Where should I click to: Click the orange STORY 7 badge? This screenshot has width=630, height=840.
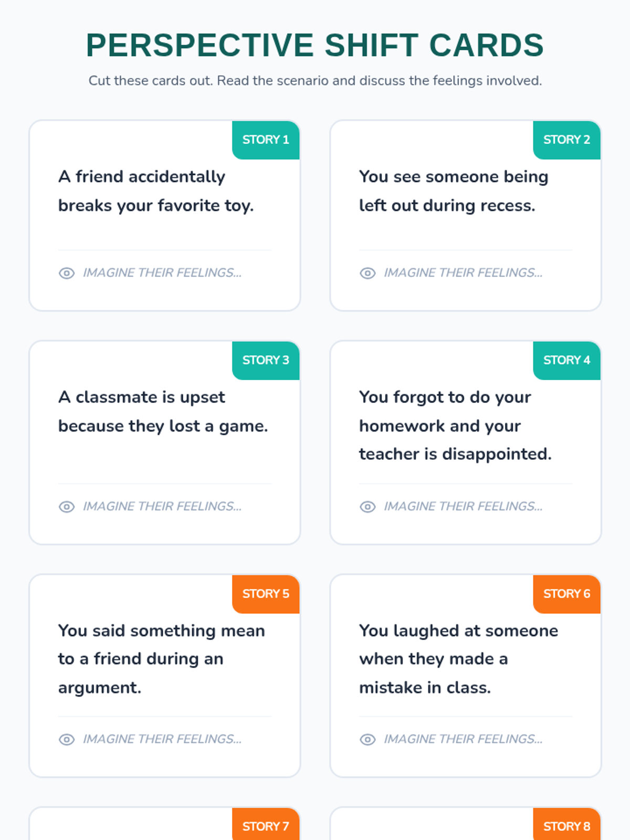[x=266, y=825]
